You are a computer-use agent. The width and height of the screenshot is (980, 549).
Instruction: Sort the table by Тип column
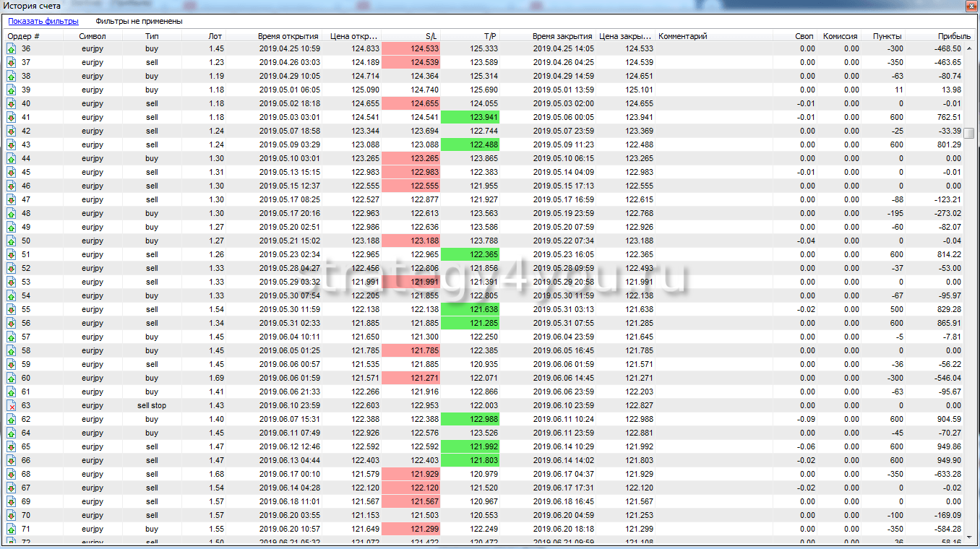pos(152,35)
